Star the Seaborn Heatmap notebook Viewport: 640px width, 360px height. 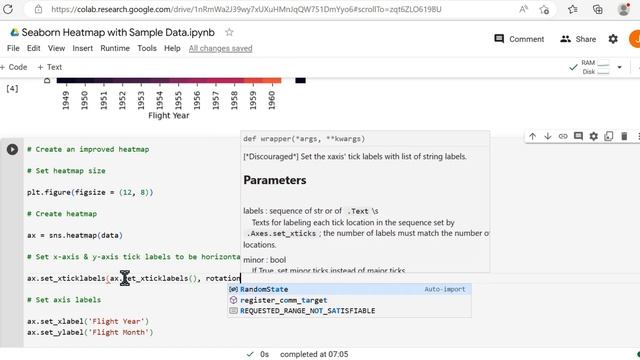[x=229, y=32]
